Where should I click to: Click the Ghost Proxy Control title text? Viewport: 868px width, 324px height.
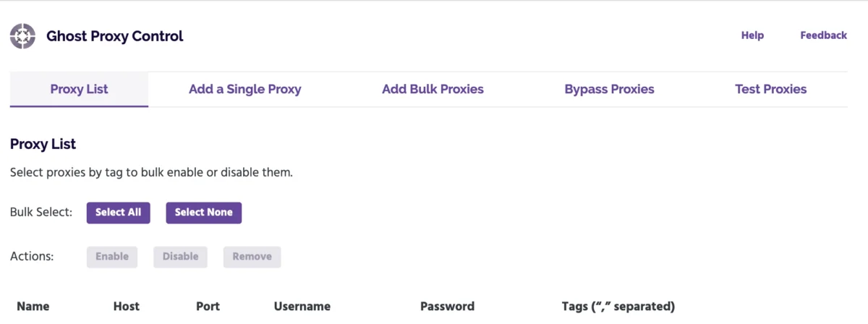[115, 36]
